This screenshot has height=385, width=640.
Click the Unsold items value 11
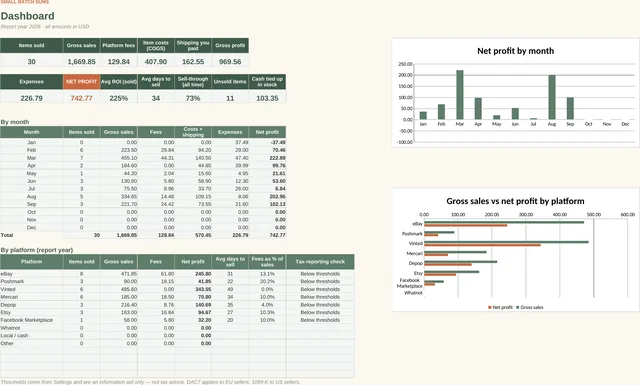coord(230,98)
